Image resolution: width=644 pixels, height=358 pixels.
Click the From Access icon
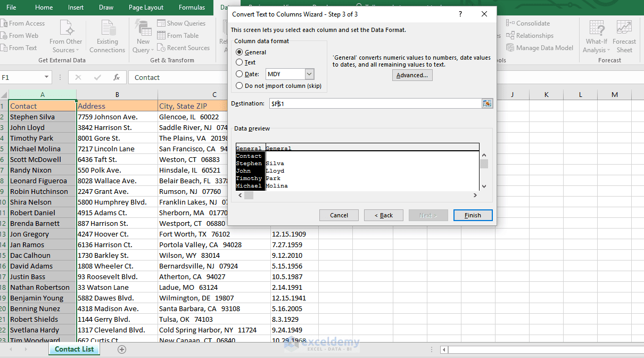tap(3, 23)
